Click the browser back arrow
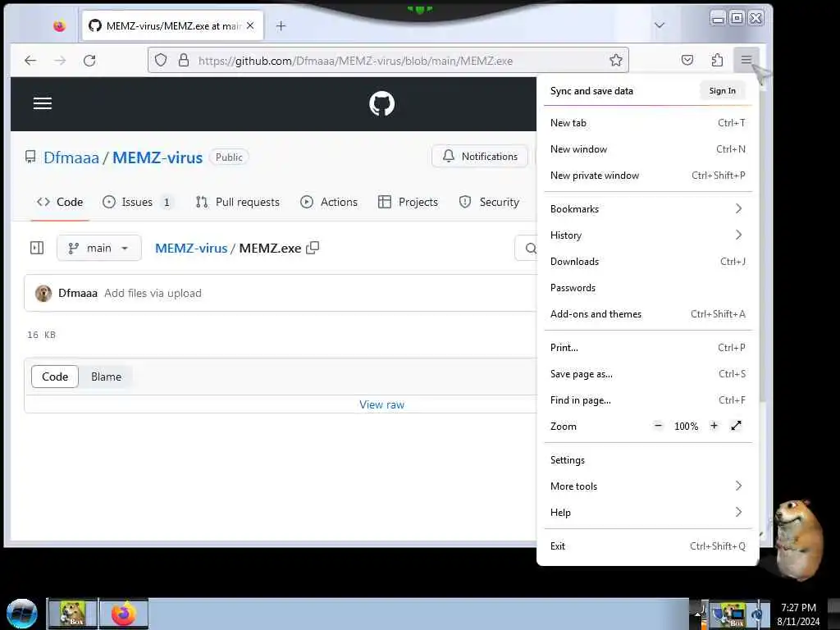 [x=30, y=61]
